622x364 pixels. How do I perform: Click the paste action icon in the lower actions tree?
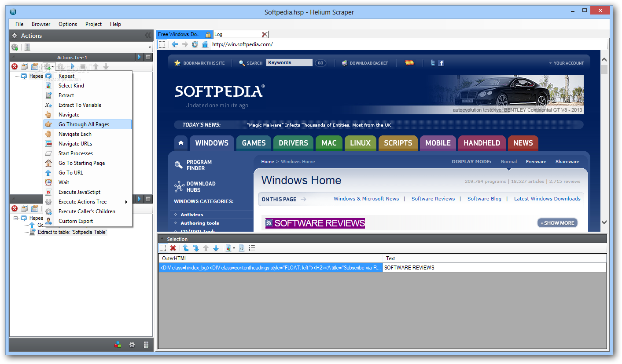coord(35,208)
